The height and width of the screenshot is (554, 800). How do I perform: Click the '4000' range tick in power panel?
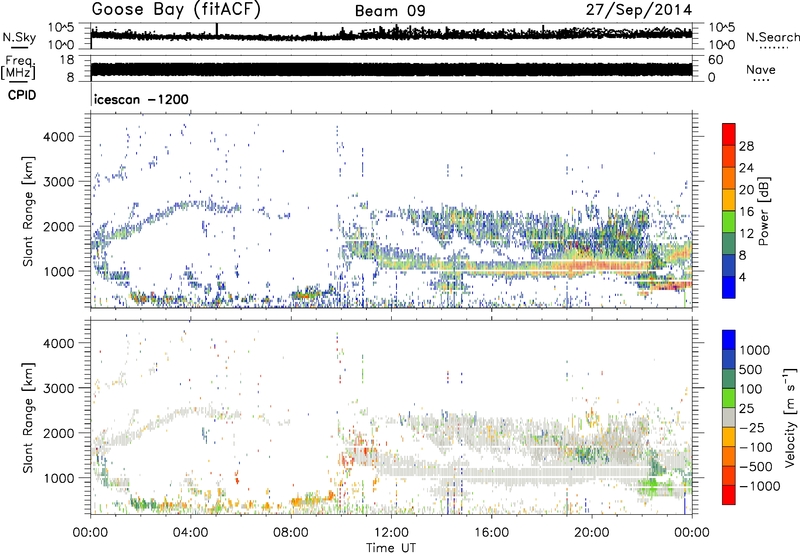coord(58,137)
